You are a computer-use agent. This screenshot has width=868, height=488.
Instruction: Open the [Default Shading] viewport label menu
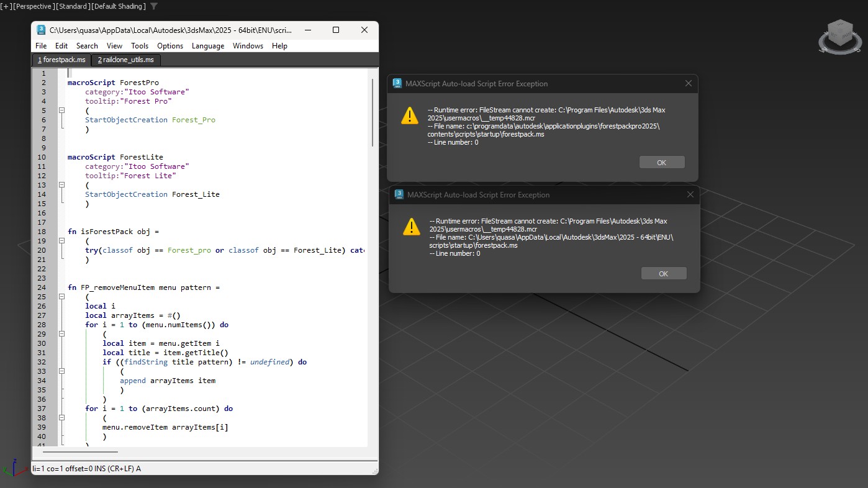pyautogui.click(x=119, y=6)
